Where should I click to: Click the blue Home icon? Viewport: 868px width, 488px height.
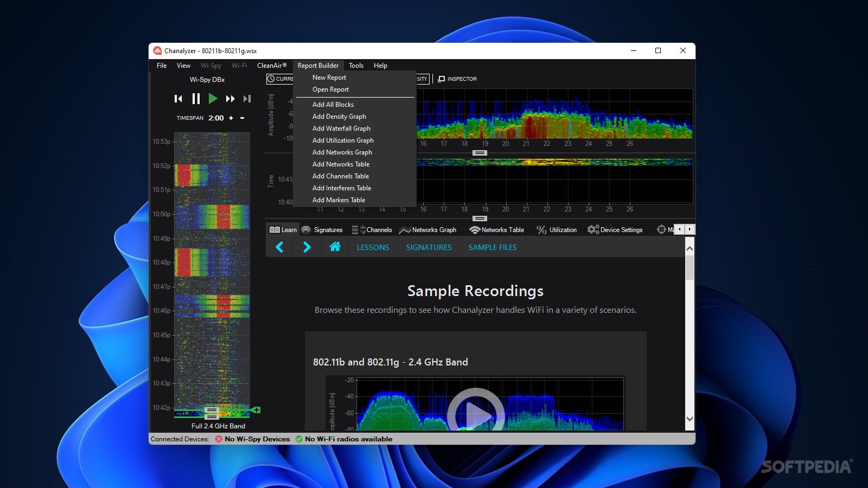[x=335, y=247]
